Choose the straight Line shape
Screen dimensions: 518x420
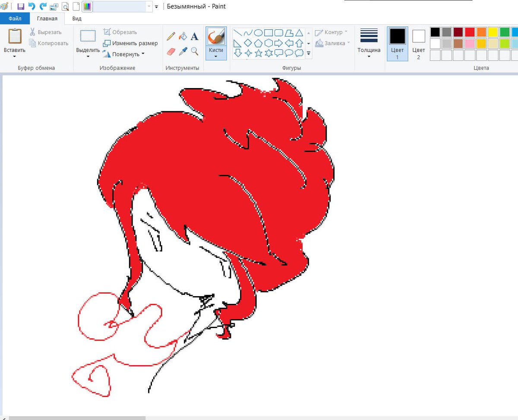pos(237,33)
